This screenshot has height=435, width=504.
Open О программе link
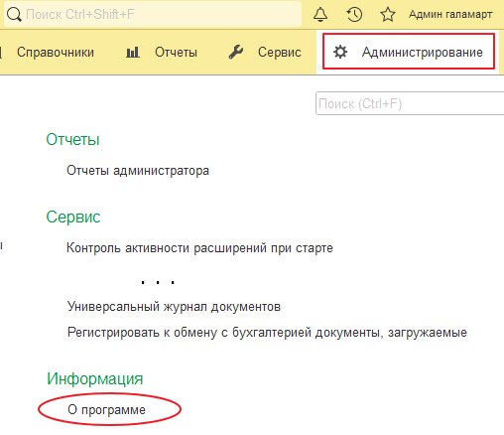[106, 410]
